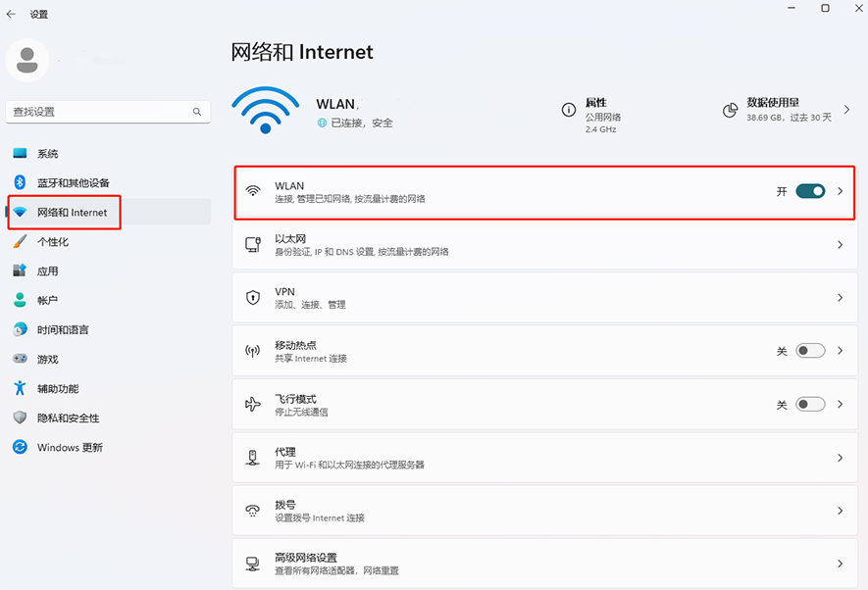Open the 高级网络设置 chevron arrow
This screenshot has height=590, width=868.
(x=841, y=564)
